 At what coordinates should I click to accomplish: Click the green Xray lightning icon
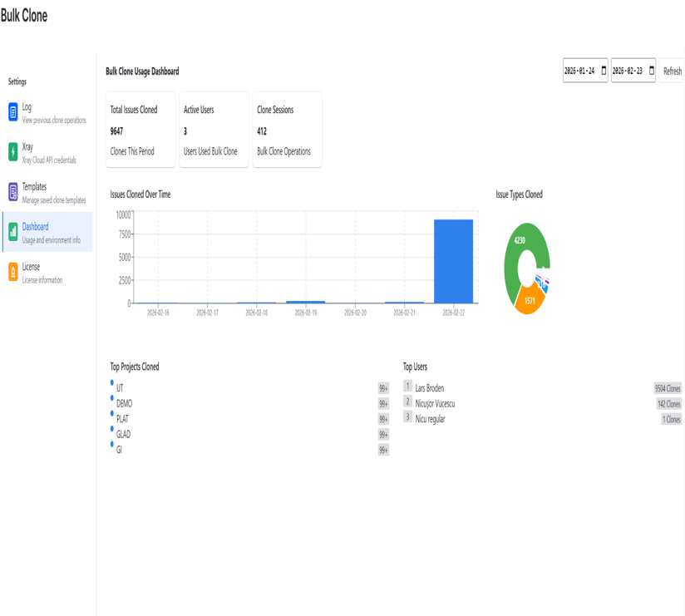pos(13,152)
